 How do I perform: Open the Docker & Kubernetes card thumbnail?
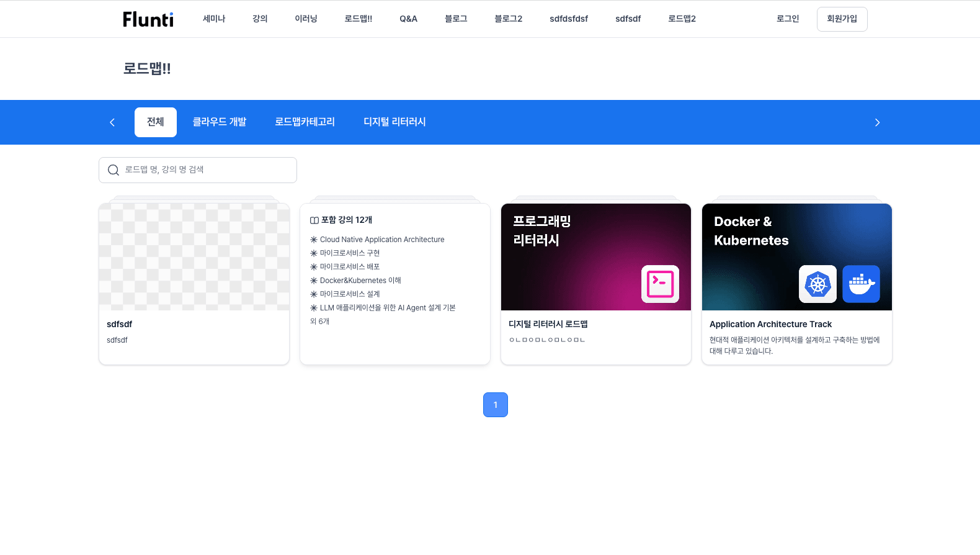tap(797, 257)
